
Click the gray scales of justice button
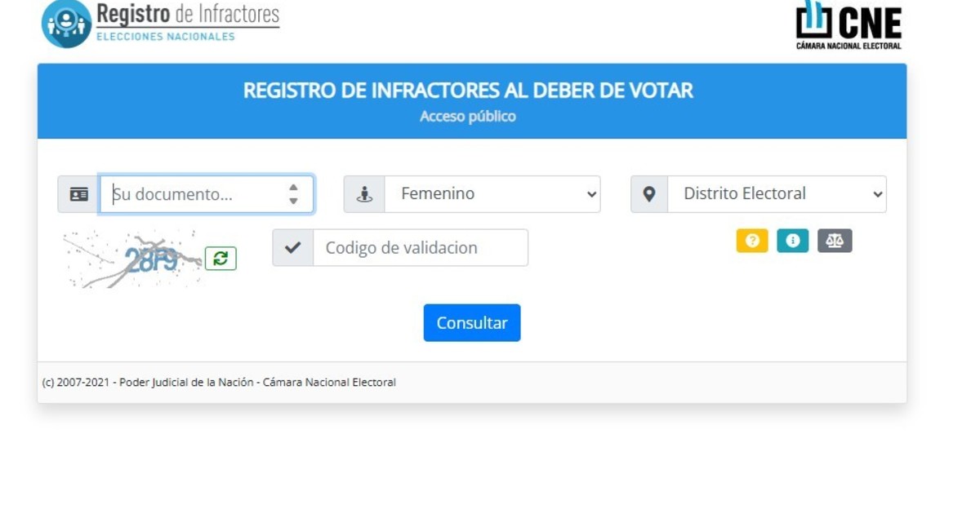[835, 241]
